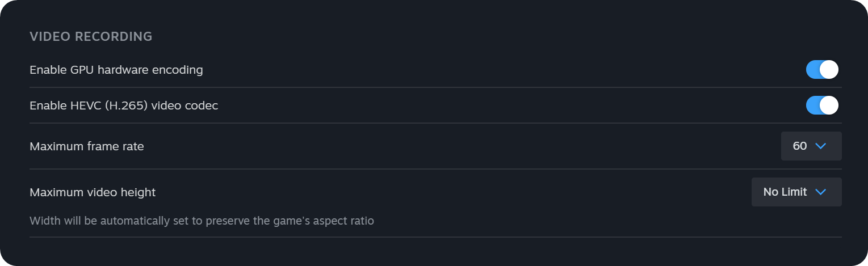Screen dimensions: 868x266
Task: Click the aspect ratio width description text
Action: [x=202, y=221]
